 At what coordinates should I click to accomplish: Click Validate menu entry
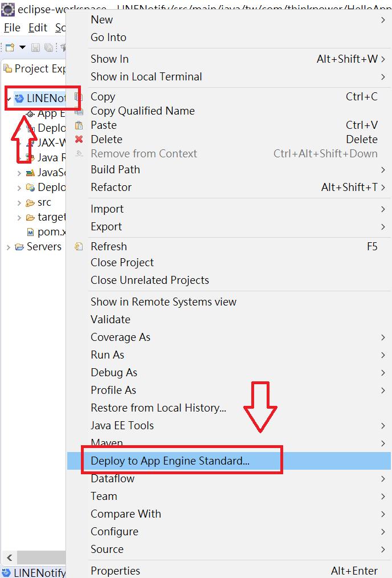click(x=229, y=320)
